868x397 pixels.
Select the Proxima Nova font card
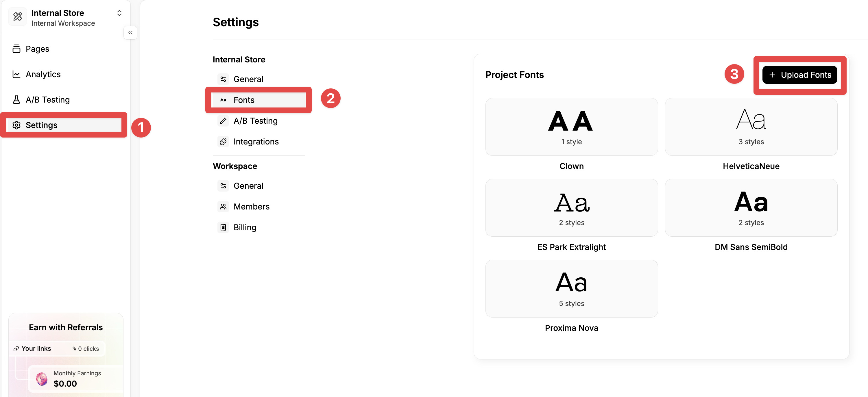pos(571,289)
